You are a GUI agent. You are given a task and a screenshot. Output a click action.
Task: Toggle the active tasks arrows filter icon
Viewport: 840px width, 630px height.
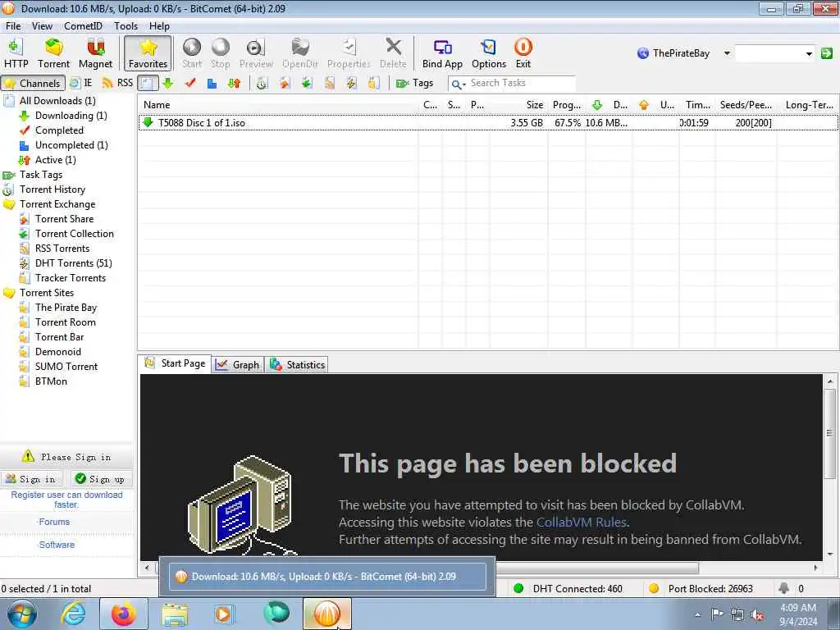[x=234, y=83]
